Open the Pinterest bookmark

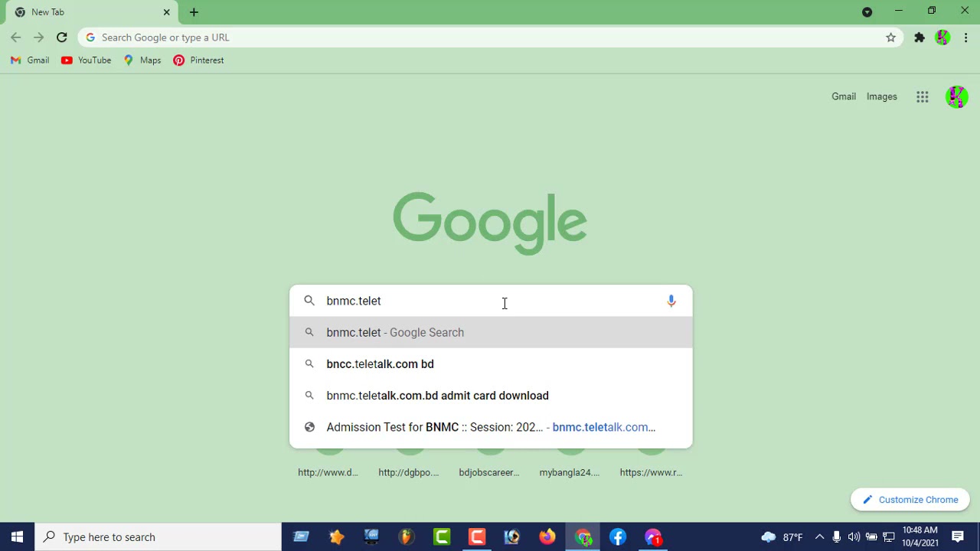(x=198, y=60)
